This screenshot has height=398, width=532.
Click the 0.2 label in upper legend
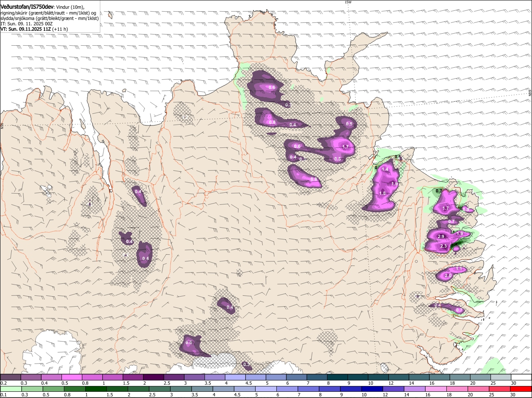tap(3, 383)
